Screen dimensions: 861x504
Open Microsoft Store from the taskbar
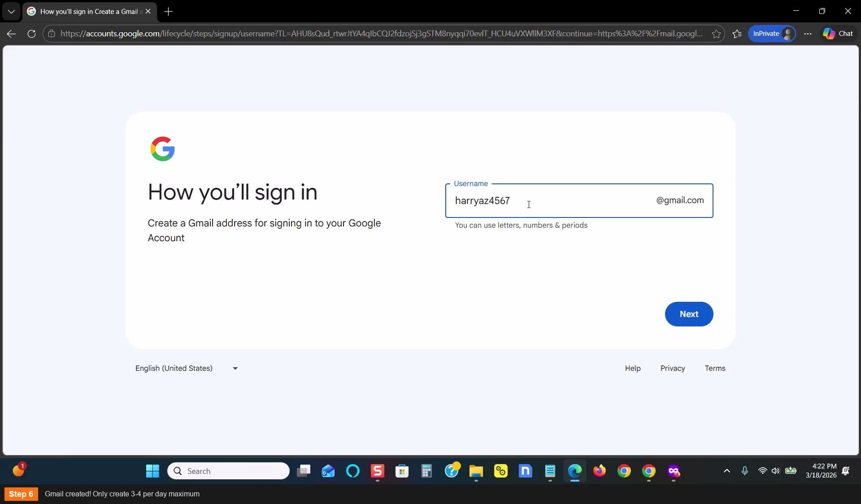coord(402,471)
